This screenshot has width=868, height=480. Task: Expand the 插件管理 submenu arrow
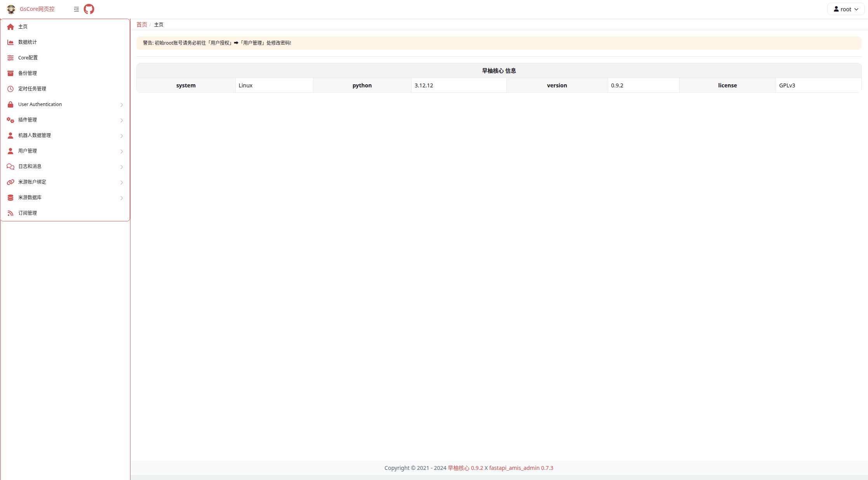tap(122, 120)
